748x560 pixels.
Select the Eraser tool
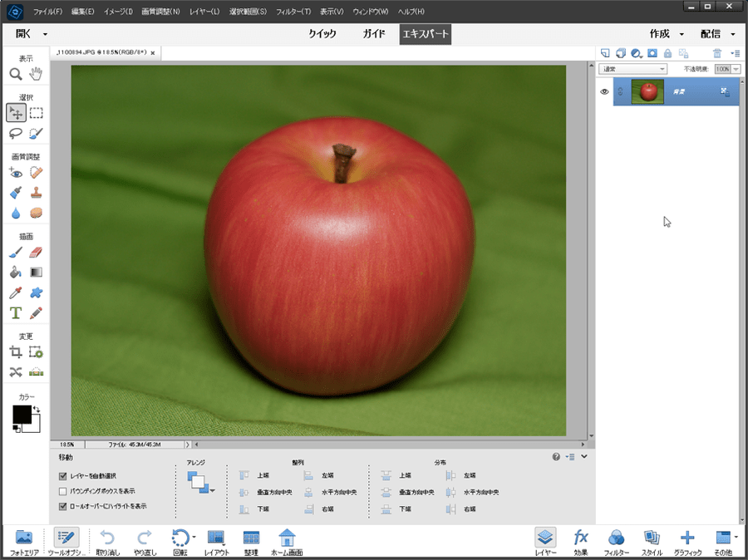coord(36,253)
